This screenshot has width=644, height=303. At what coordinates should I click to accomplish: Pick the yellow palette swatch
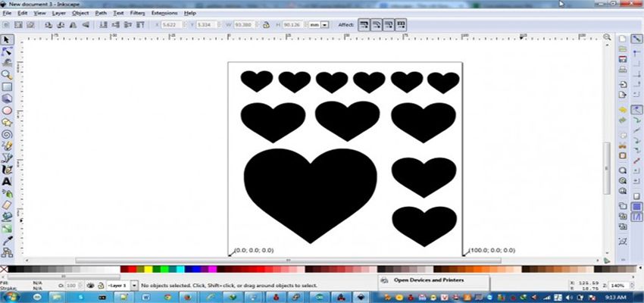pos(147,269)
